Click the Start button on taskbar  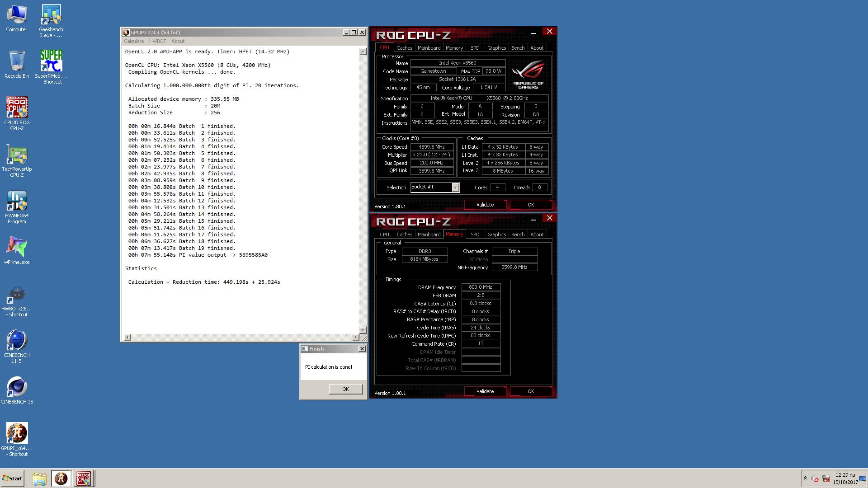pos(12,478)
